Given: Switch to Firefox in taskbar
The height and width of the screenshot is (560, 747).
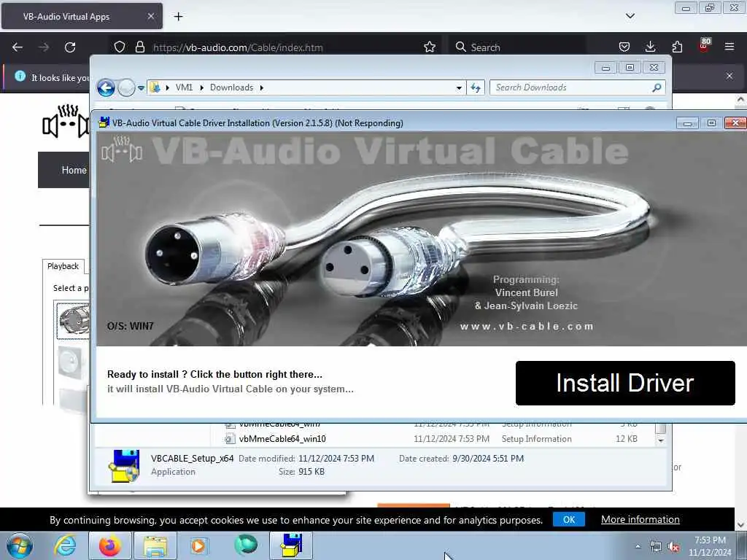Looking at the screenshot, I should (109, 545).
